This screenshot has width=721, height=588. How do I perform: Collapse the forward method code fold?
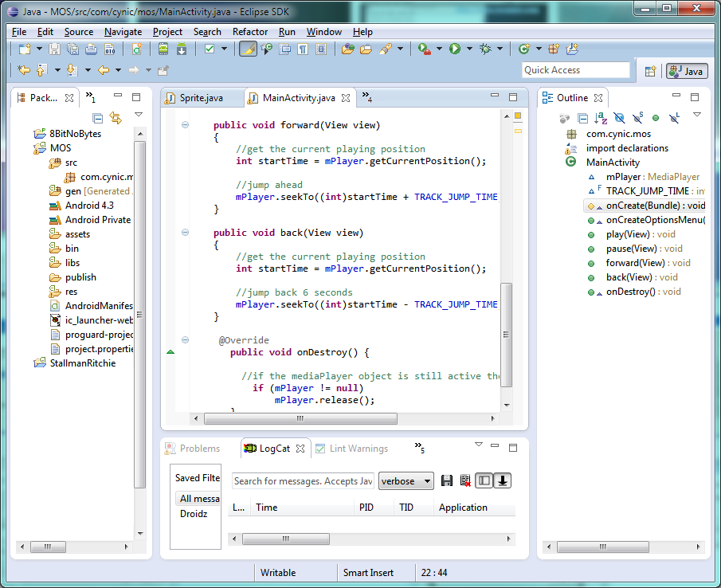pyautogui.click(x=185, y=124)
